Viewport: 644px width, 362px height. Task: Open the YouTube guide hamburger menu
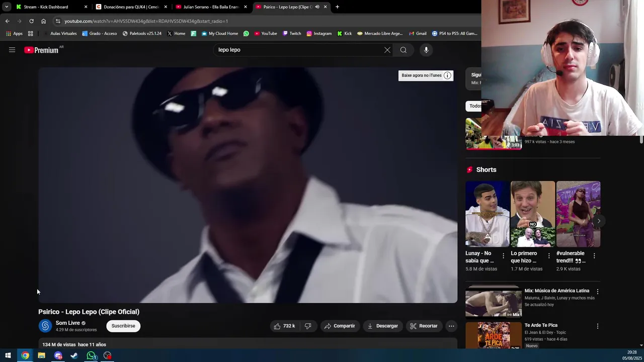(12, 50)
